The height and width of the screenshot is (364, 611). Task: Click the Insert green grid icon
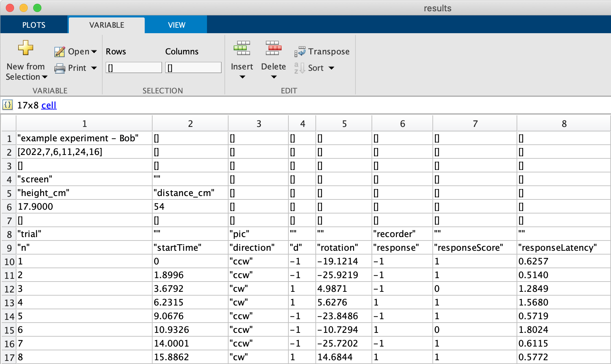pos(242,48)
